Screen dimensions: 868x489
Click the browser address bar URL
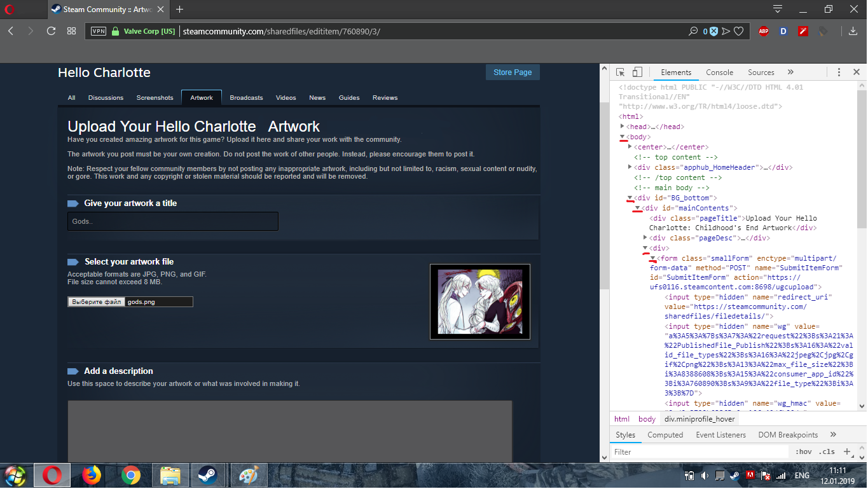coord(281,31)
